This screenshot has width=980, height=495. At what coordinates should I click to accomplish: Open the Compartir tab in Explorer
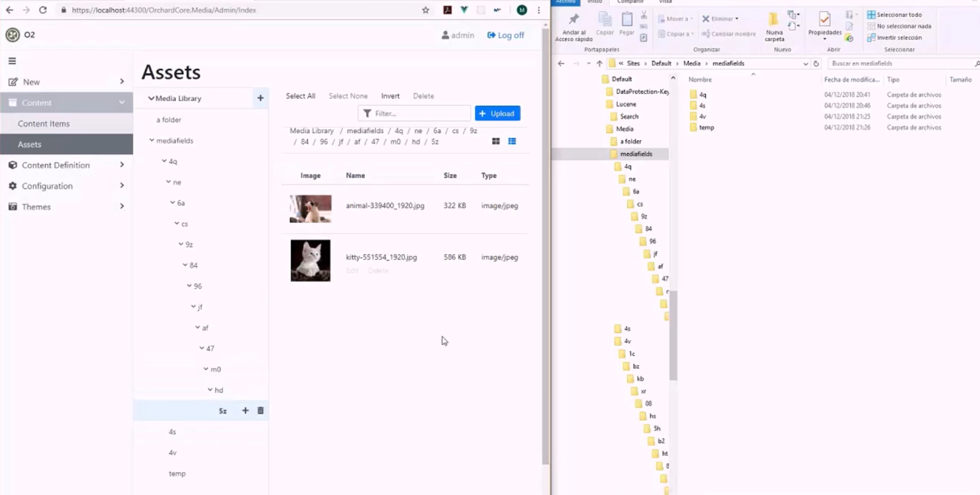tap(630, 2)
